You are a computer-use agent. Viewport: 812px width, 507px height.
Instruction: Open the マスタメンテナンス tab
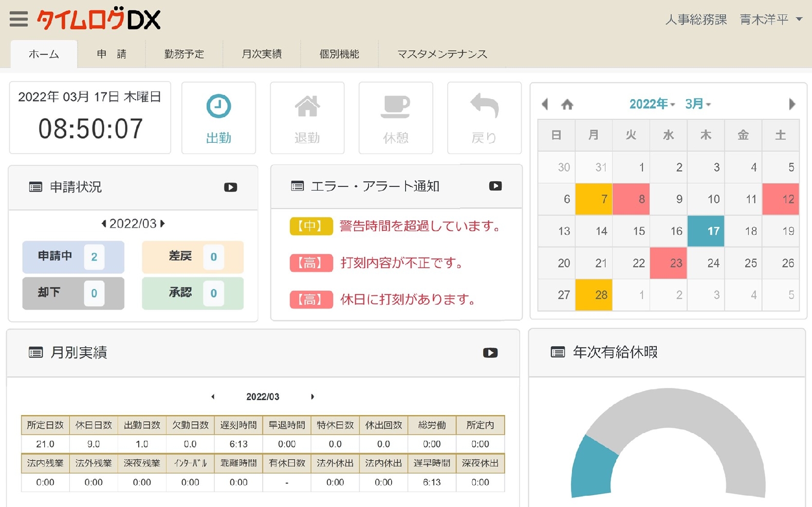pos(442,54)
